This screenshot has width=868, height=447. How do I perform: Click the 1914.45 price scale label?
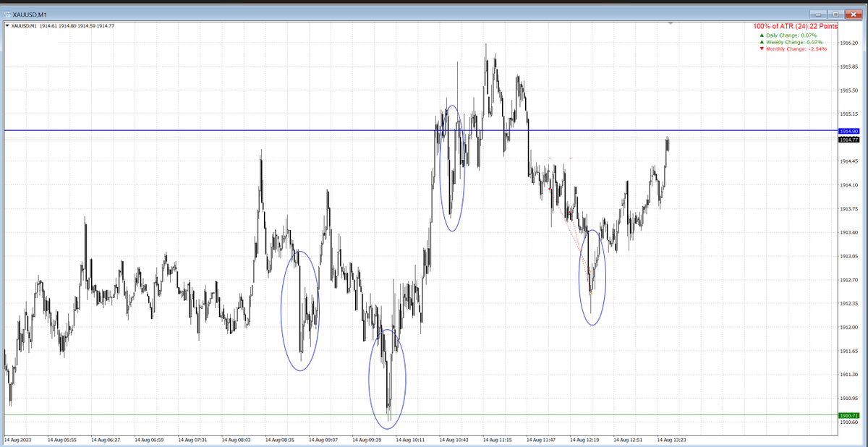(849, 161)
